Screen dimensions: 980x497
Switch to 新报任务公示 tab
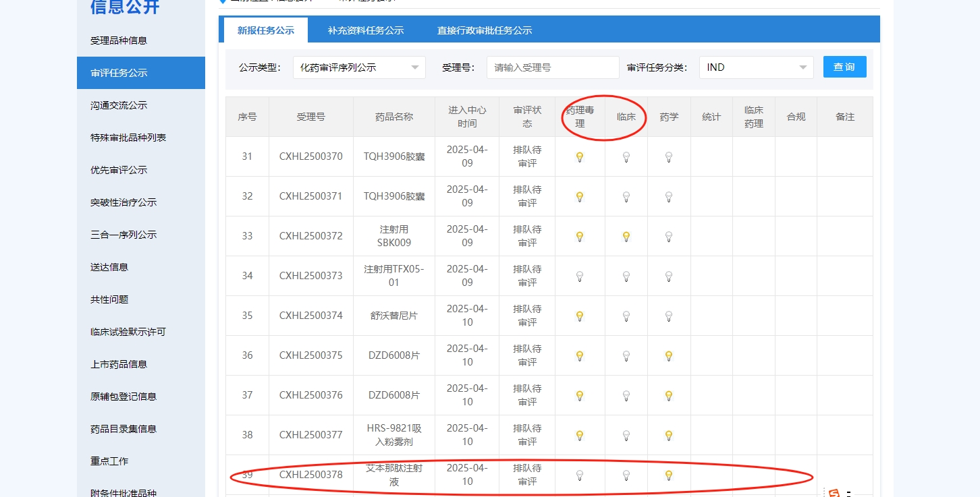(266, 30)
